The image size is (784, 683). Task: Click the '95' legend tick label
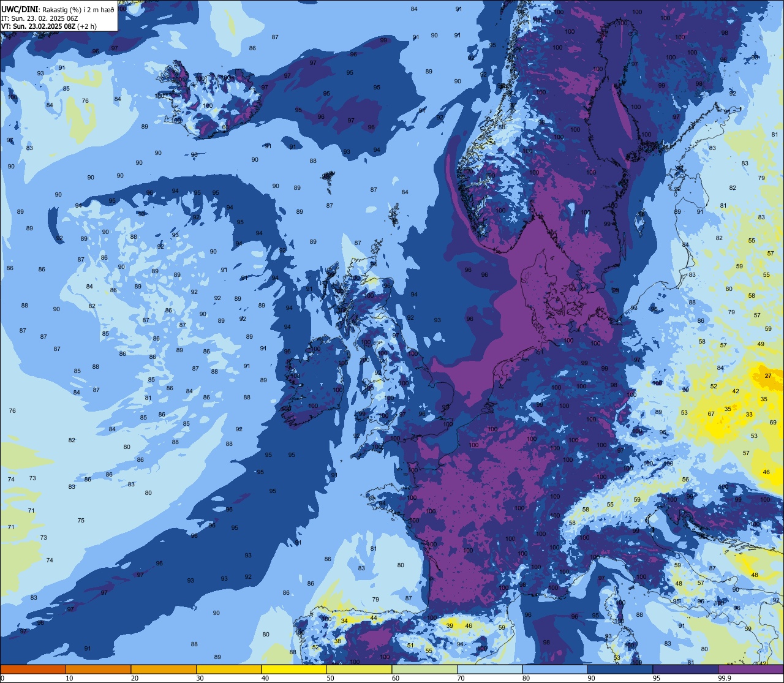(657, 678)
